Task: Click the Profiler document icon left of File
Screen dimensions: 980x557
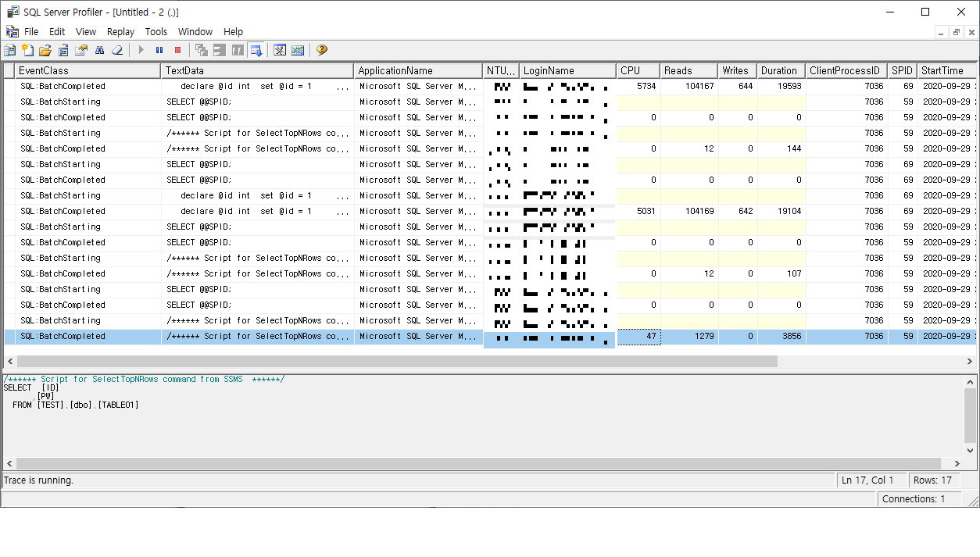Action: point(12,31)
